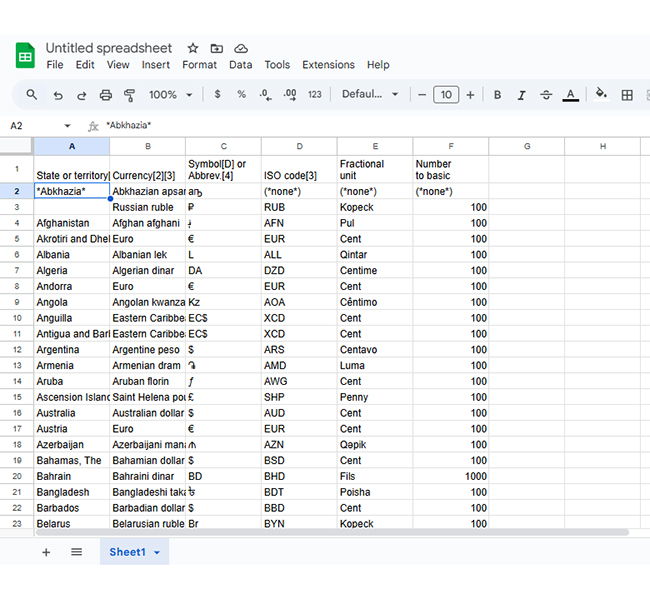Select the Paint format tool

[x=129, y=95]
